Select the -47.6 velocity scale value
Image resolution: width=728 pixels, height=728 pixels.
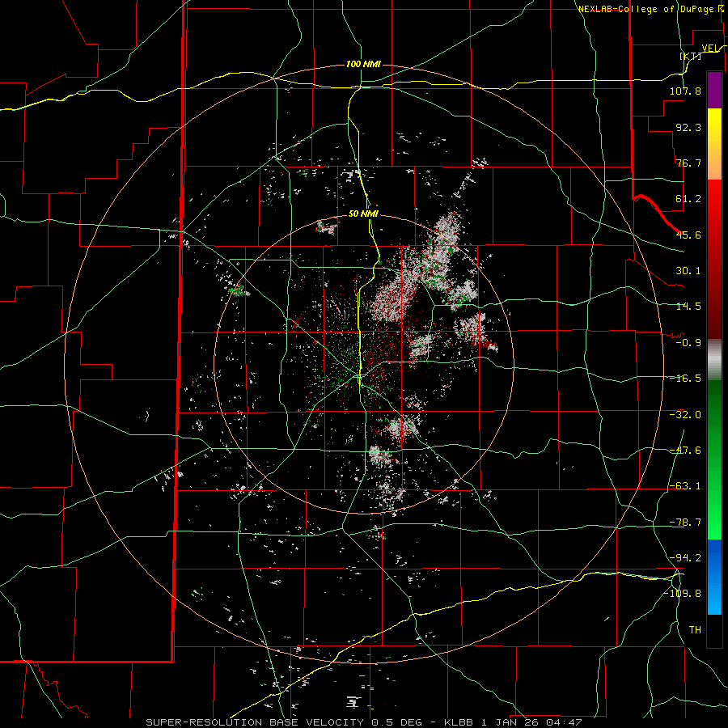[685, 451]
